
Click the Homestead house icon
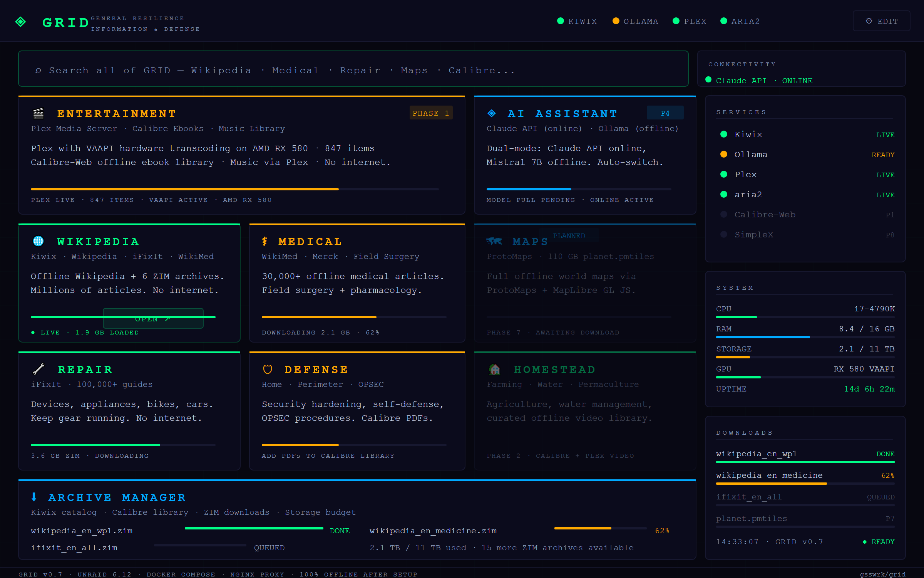point(495,369)
